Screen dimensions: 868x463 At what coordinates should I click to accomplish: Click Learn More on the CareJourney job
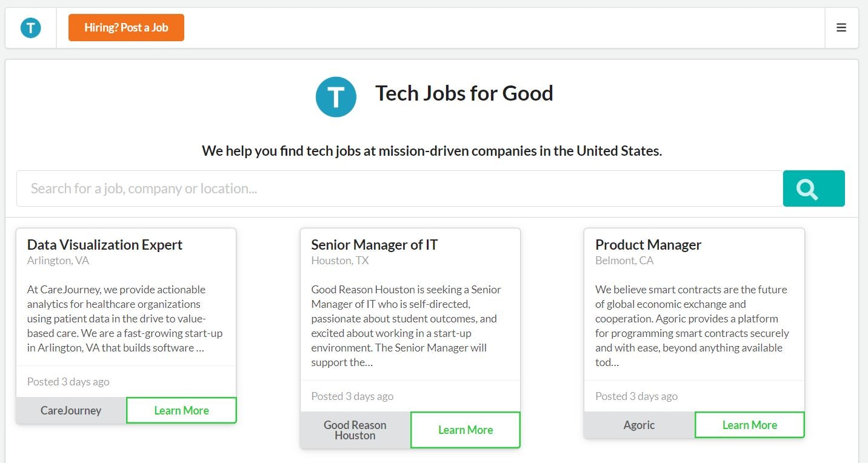[x=181, y=410]
